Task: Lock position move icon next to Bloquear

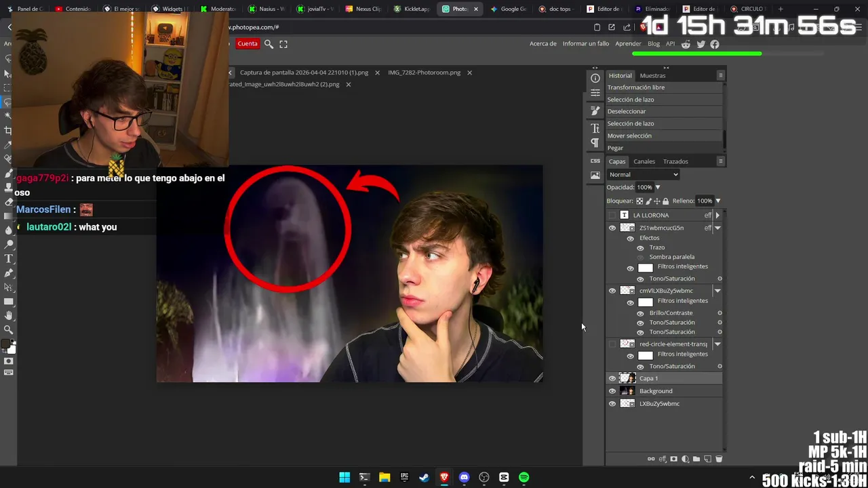Action: click(656, 201)
